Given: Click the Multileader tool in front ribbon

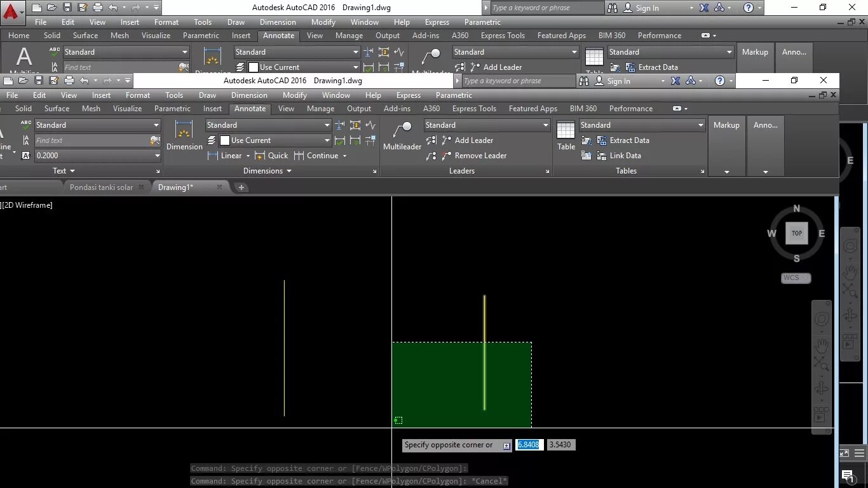Looking at the screenshot, I should (x=402, y=135).
